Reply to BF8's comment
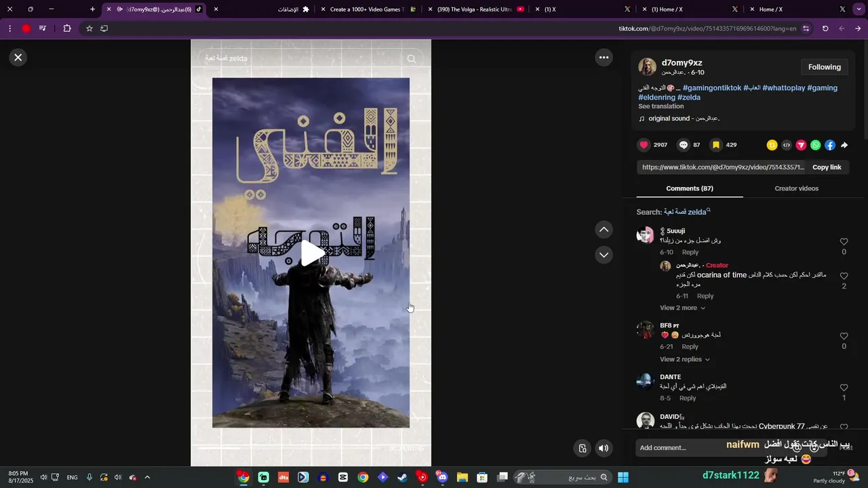This screenshot has height=488, width=868. point(690,346)
